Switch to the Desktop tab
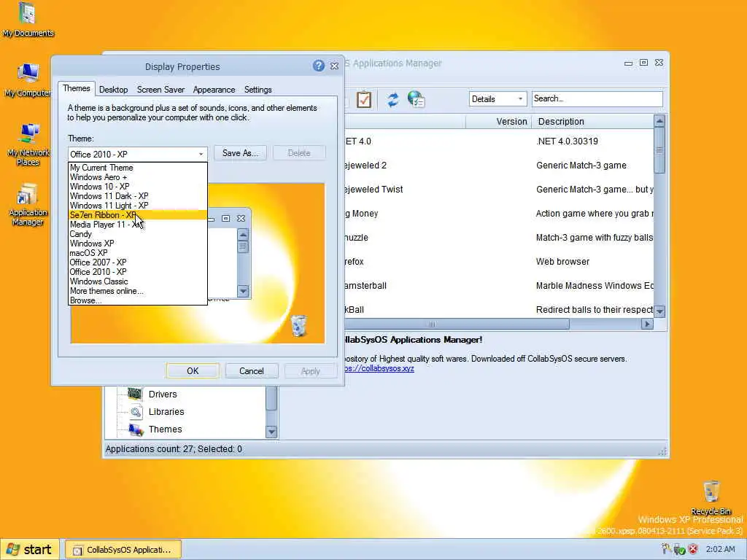This screenshot has height=560, width=747. 113,90
